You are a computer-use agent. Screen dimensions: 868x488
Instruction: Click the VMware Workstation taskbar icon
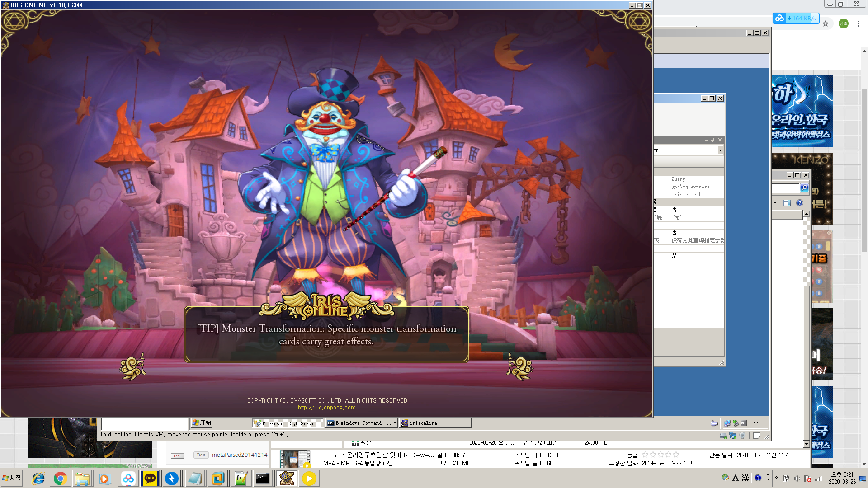coord(218,479)
